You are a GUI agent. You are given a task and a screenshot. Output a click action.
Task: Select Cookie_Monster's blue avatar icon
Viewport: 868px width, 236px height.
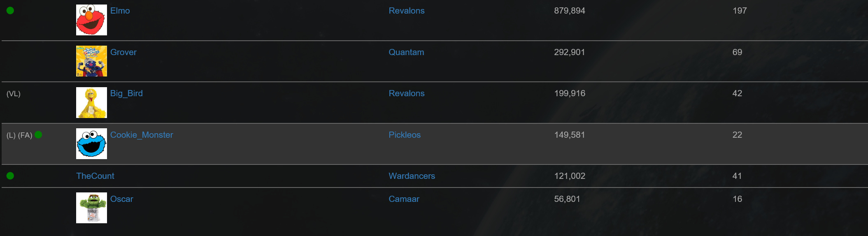point(91,143)
